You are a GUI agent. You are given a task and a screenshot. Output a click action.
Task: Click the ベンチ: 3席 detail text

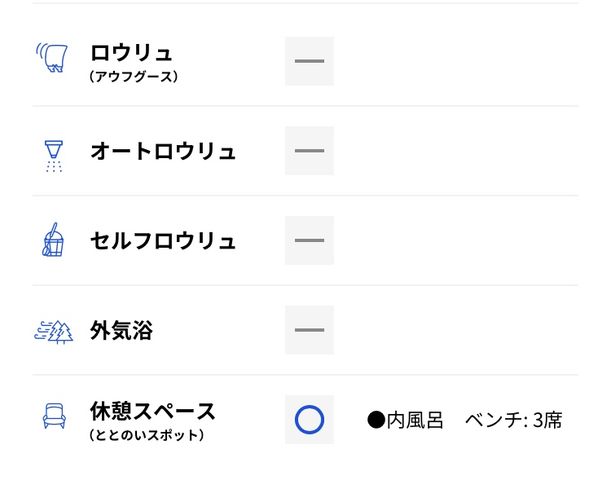(x=514, y=420)
